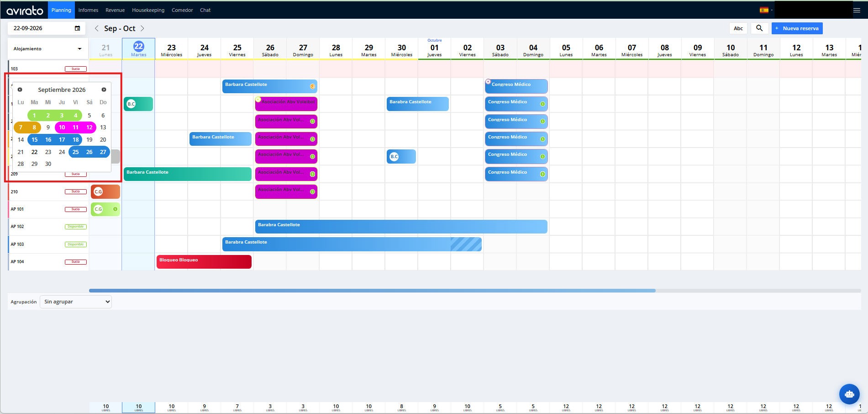Image resolution: width=868 pixels, height=414 pixels.
Task: Open the Chat menu
Action: pos(205,10)
